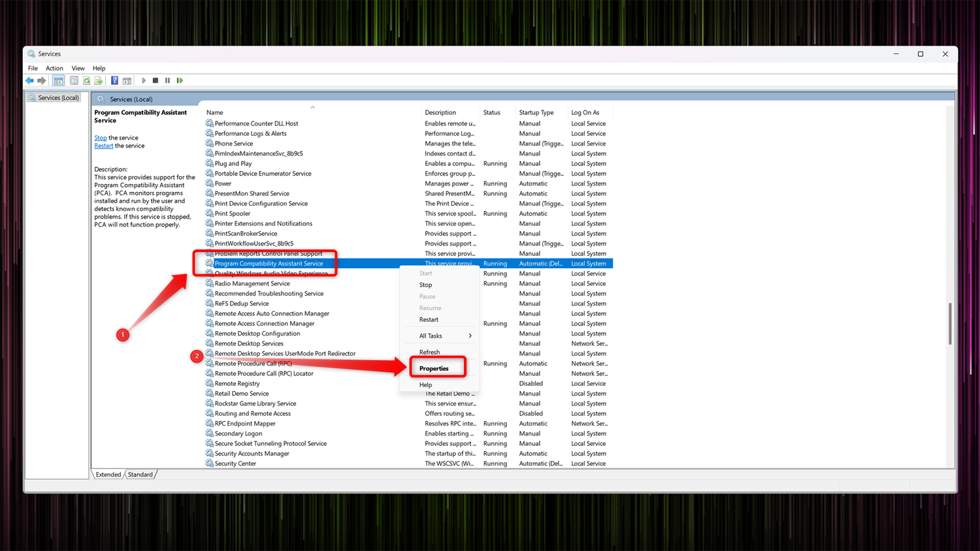This screenshot has width=980, height=551.
Task: Sort by the Status column header
Action: (x=498, y=112)
